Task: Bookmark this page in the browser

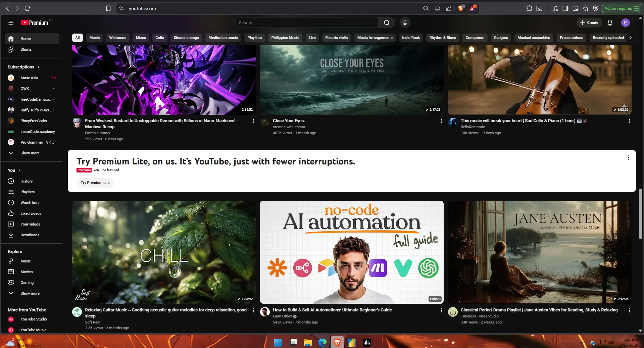Action: coord(108,8)
